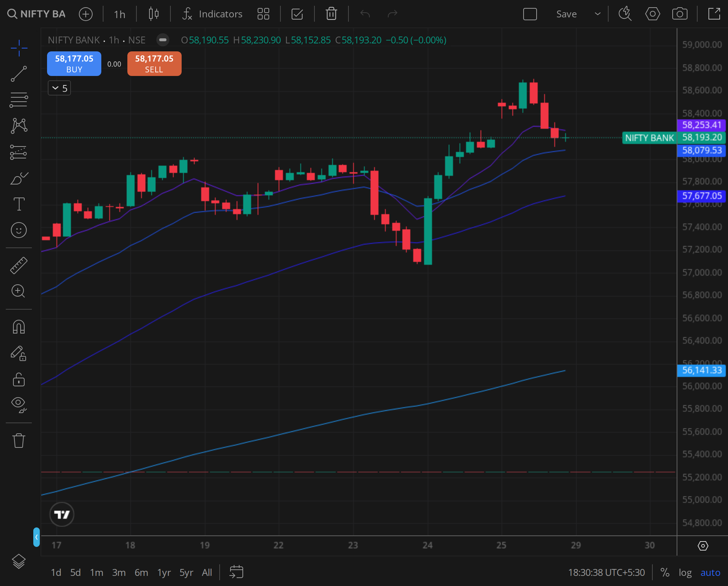This screenshot has height=586, width=728.
Task: Save the chart layout
Action: 567,14
